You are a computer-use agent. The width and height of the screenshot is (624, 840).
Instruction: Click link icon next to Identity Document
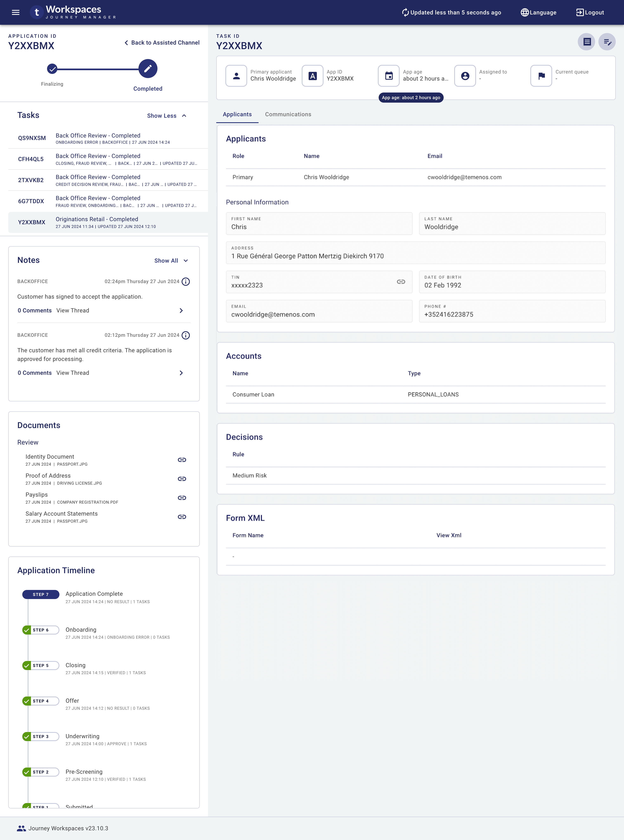[182, 460]
